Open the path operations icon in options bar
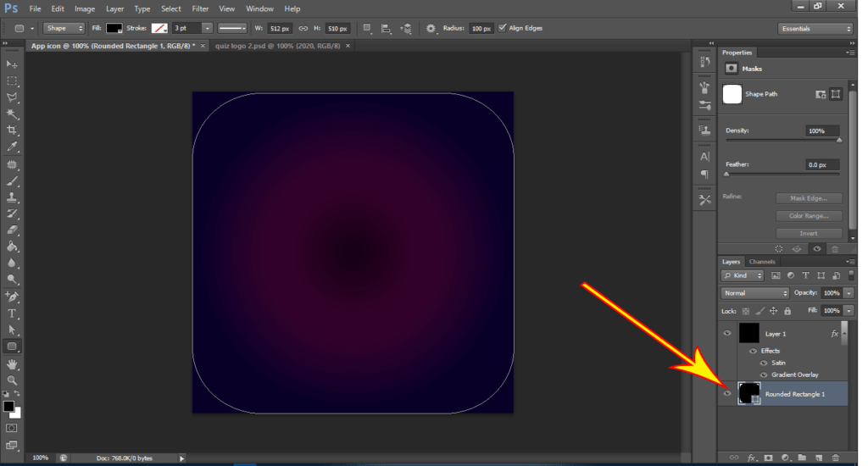 pyautogui.click(x=367, y=28)
